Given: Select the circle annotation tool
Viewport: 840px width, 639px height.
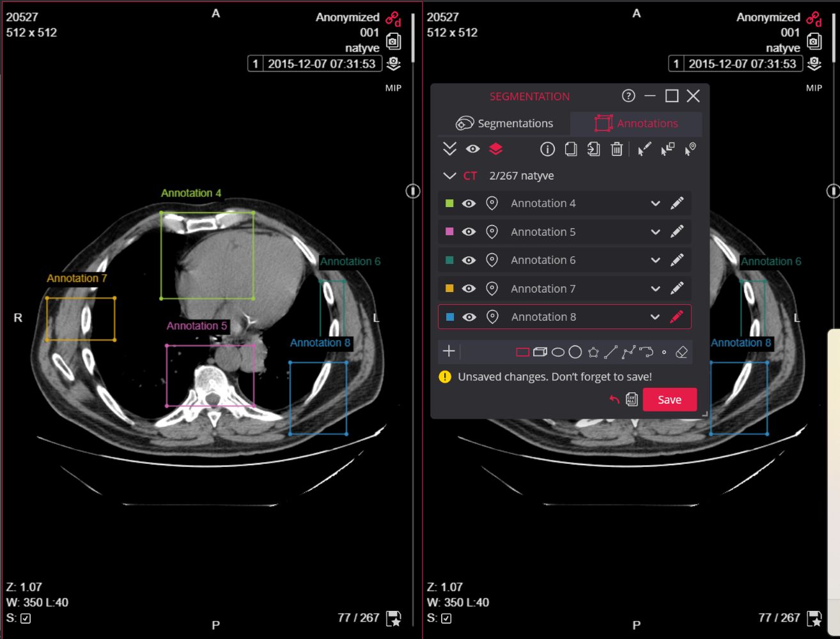Looking at the screenshot, I should pos(575,352).
